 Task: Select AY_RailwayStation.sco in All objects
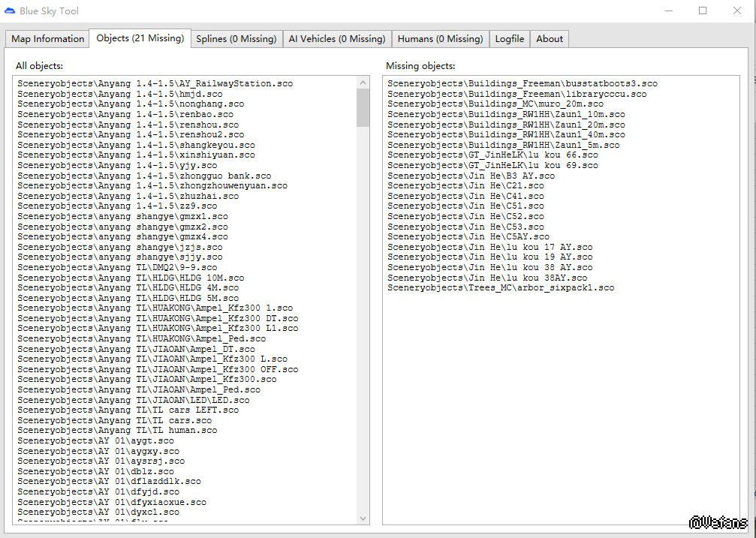pos(155,83)
